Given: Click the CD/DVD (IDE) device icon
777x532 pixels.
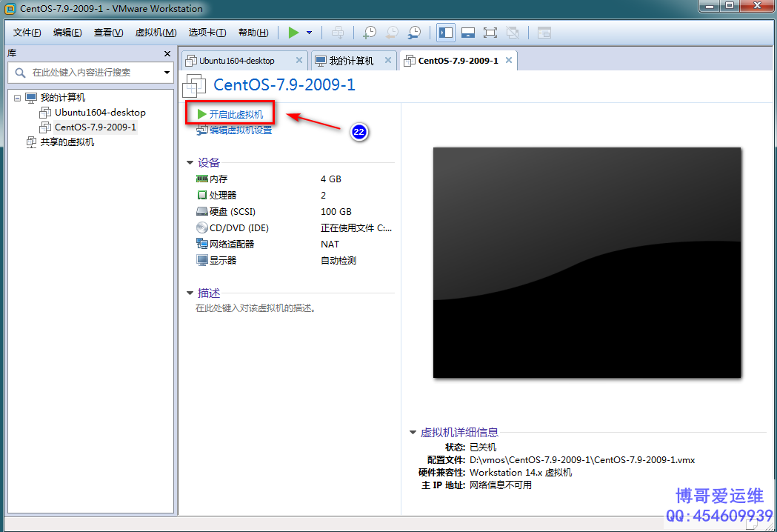Looking at the screenshot, I should [202, 228].
